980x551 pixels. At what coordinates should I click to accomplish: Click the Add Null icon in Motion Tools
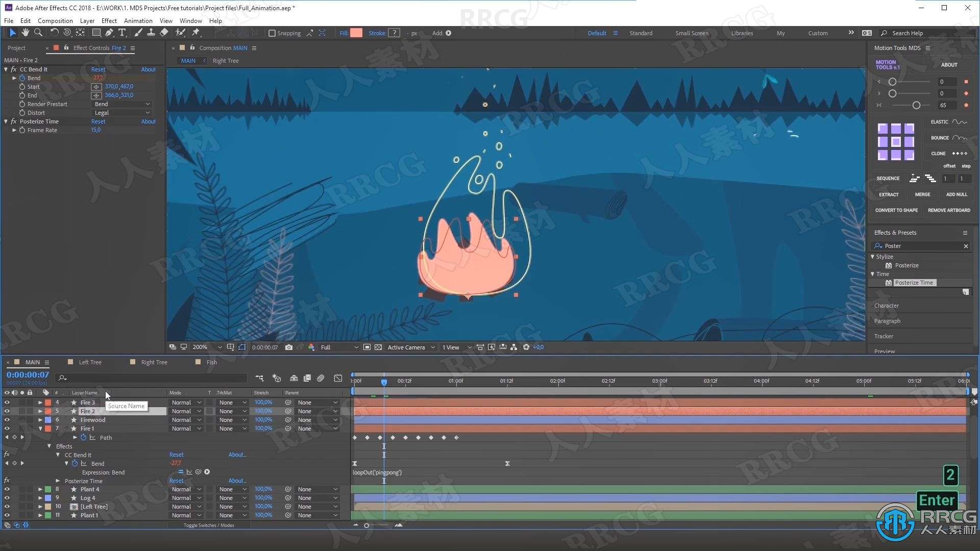(953, 194)
